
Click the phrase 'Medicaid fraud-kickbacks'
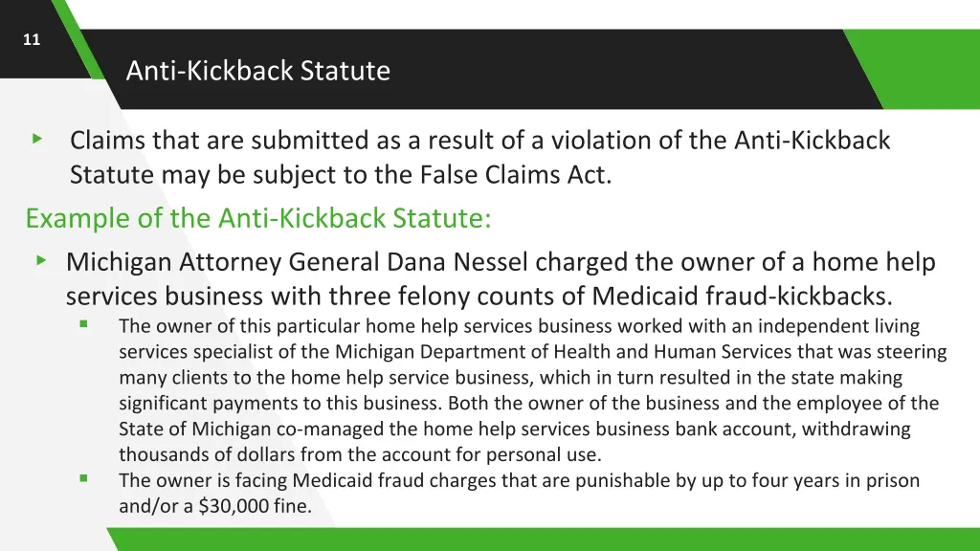[740, 296]
